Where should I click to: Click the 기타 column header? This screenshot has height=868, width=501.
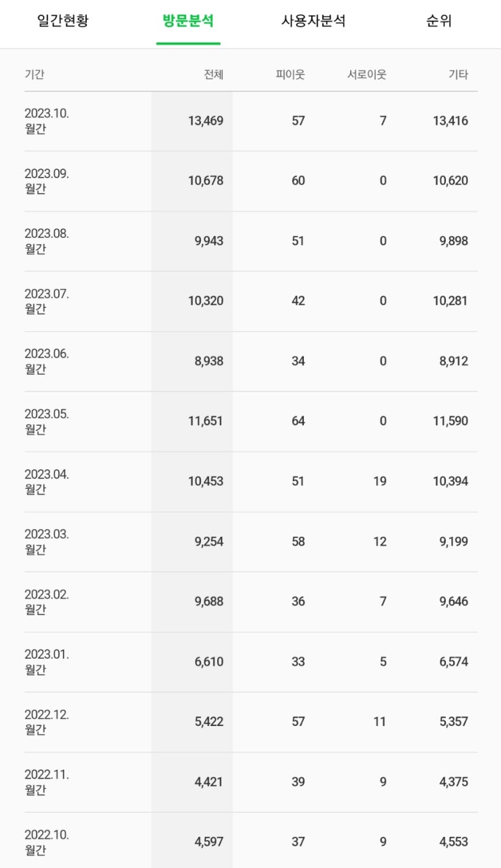pyautogui.click(x=458, y=75)
